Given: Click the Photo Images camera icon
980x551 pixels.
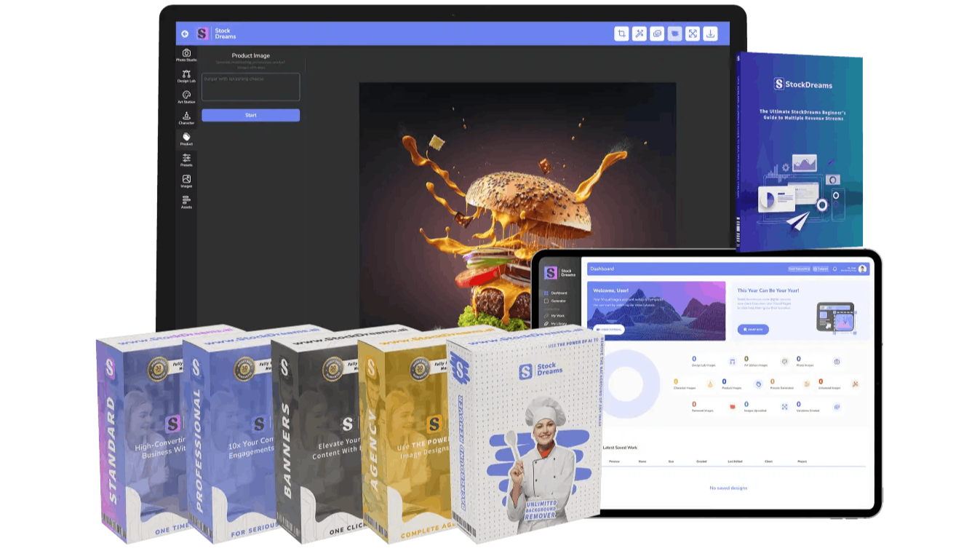Looking at the screenshot, I should (x=837, y=361).
